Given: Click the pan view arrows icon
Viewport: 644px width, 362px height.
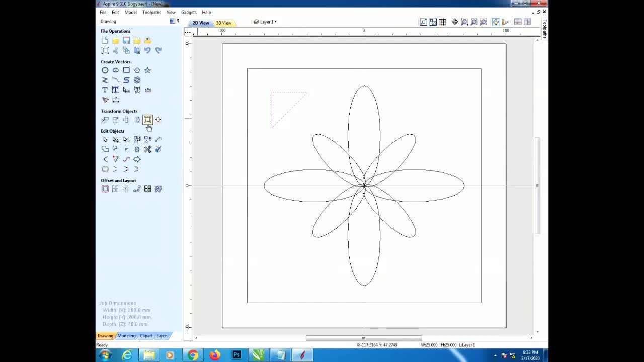Looking at the screenshot, I should (x=455, y=22).
